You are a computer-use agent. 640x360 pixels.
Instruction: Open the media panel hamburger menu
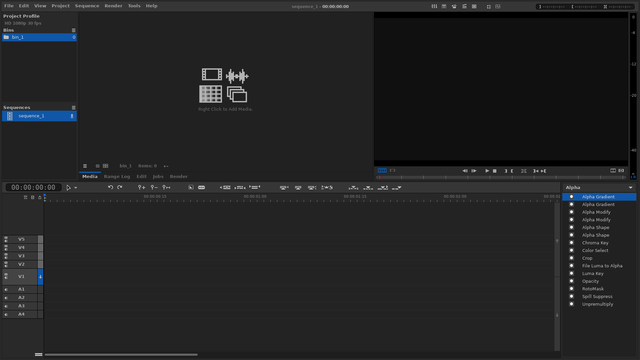coord(85,166)
